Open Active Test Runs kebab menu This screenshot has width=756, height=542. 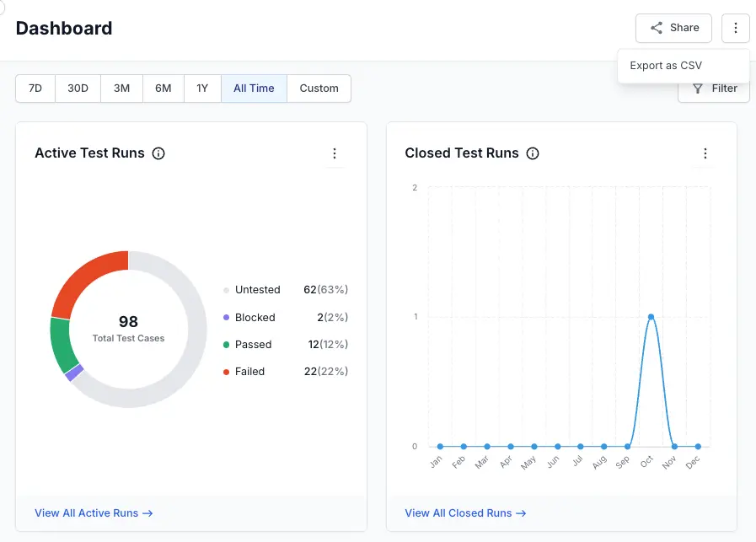(x=335, y=153)
